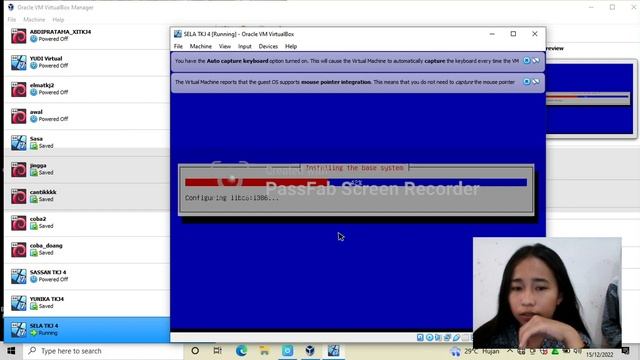Click the Type here to search box

[x=104, y=351]
